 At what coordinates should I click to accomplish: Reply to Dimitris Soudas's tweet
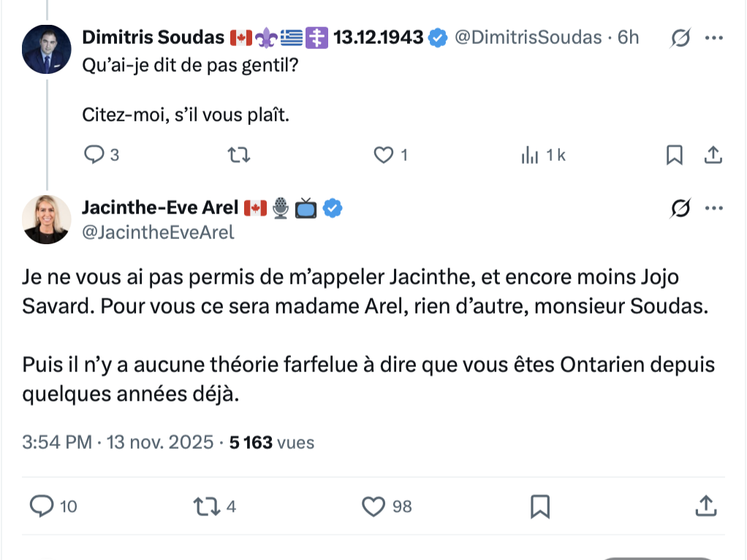[x=96, y=154]
